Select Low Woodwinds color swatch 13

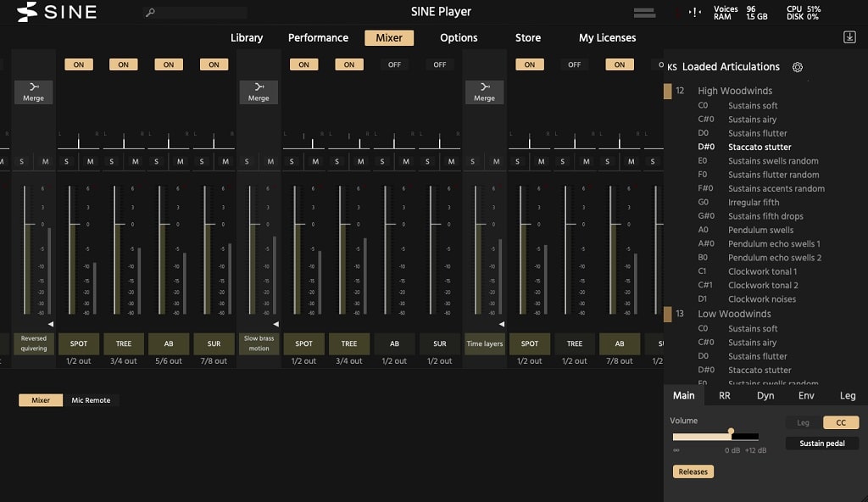tap(668, 314)
